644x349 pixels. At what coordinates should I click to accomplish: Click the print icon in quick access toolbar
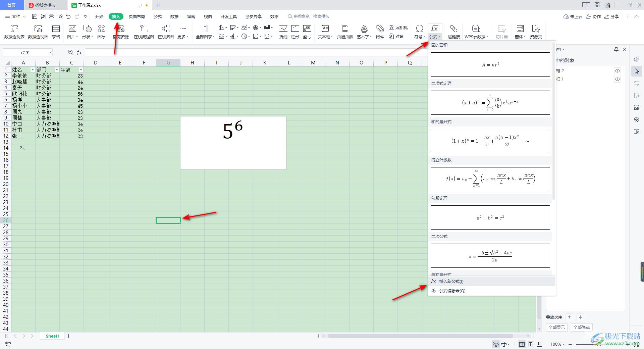51,16
